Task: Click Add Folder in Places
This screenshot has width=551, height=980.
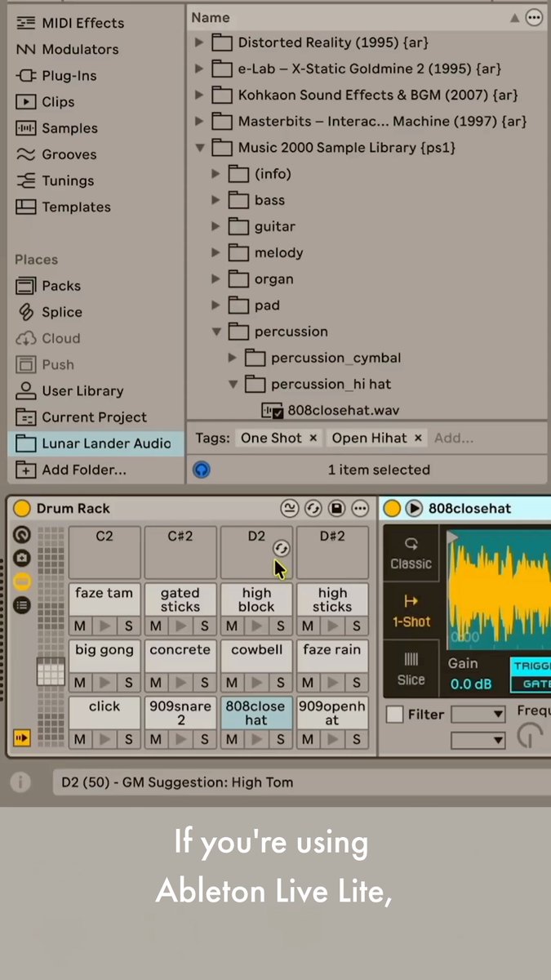Action: [72, 470]
